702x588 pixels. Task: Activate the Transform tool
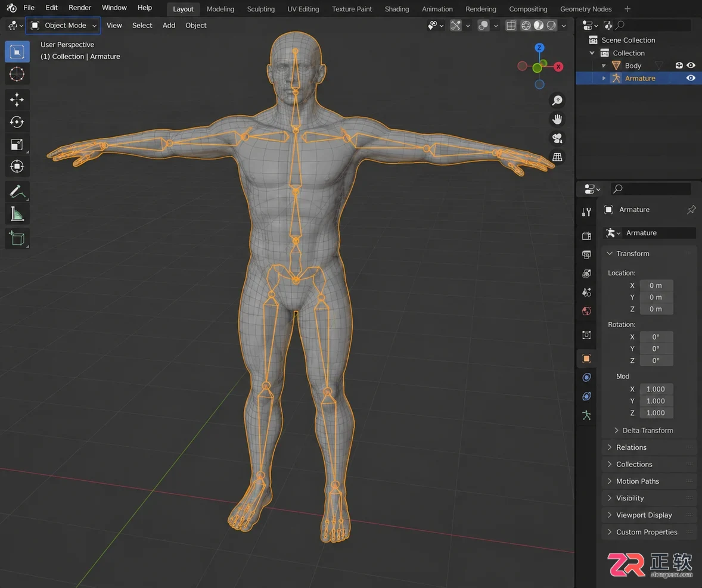(17, 166)
